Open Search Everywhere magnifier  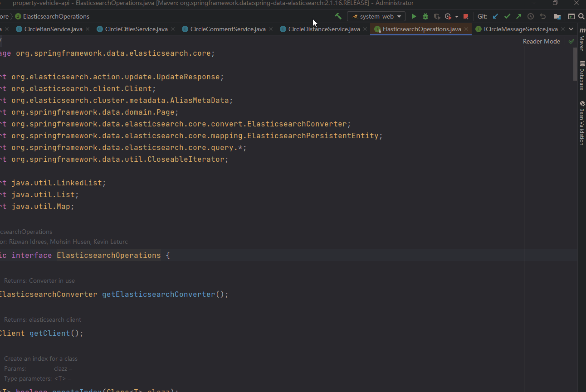pos(581,16)
